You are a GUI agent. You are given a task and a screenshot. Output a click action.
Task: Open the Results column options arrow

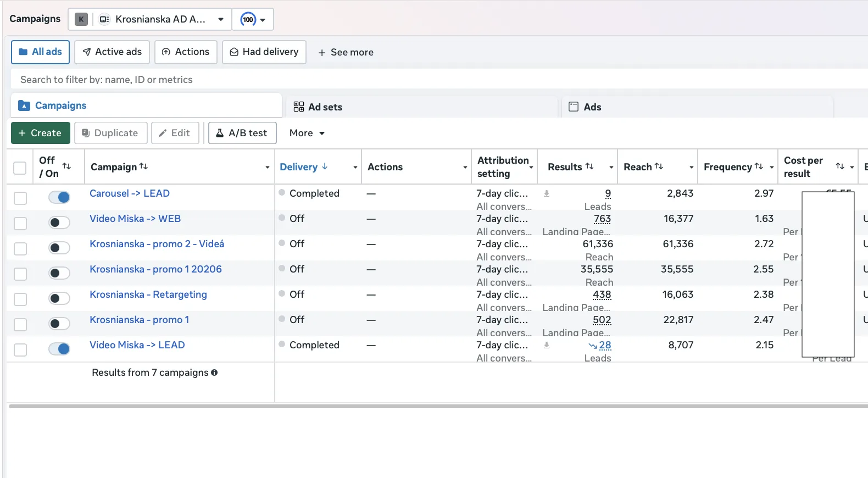tap(611, 167)
